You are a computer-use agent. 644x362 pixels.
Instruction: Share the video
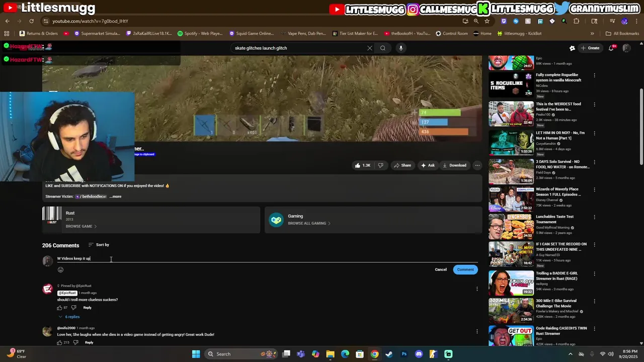(402, 165)
